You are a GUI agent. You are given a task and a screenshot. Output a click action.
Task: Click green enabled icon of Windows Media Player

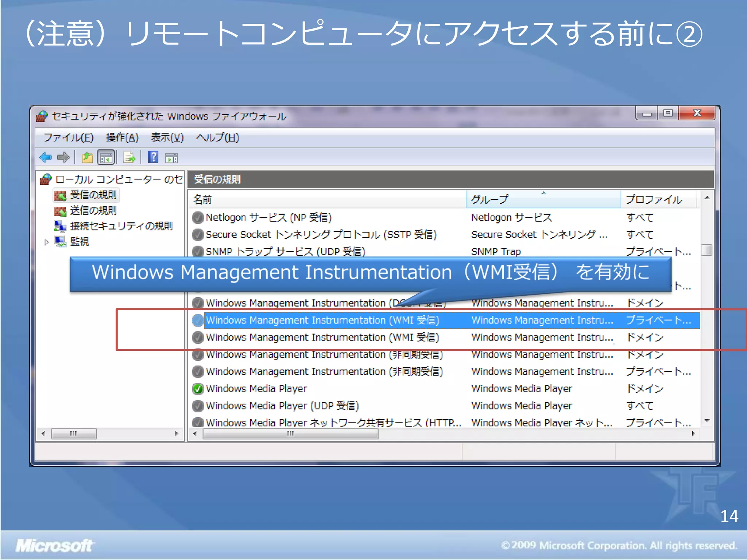pos(198,389)
